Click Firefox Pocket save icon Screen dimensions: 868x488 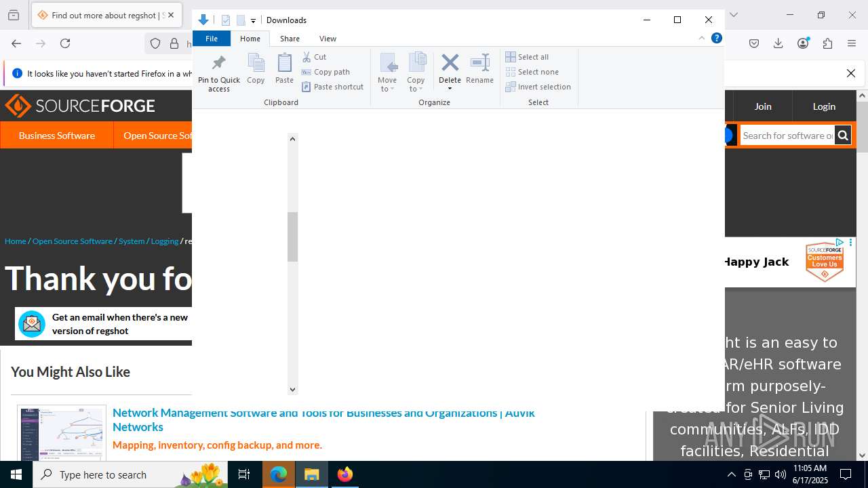tap(754, 43)
